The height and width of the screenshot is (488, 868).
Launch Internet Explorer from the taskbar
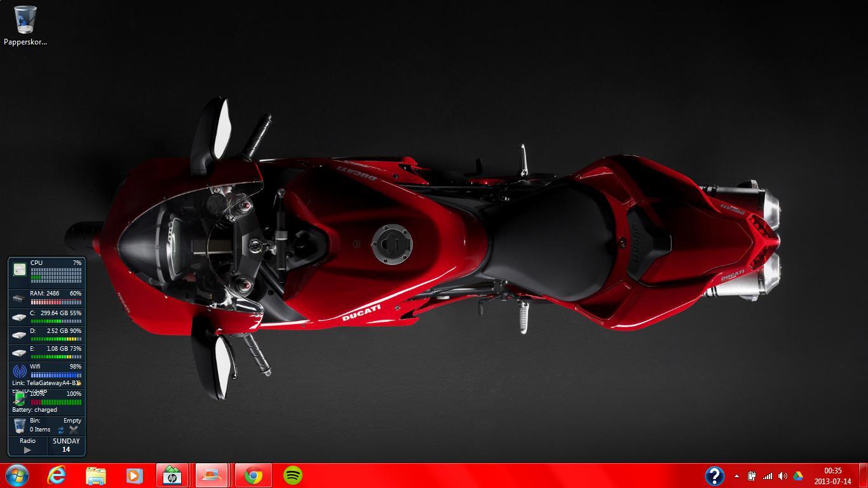(x=57, y=475)
